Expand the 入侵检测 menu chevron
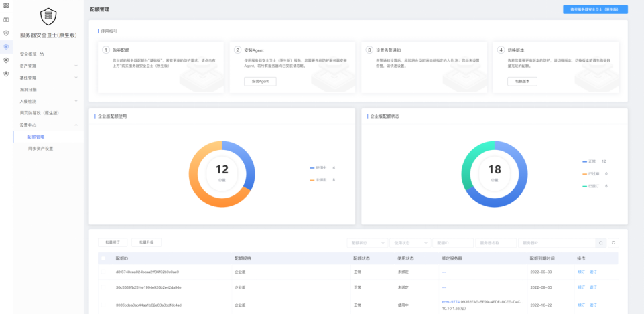Screen dimensions: 644x314 pos(76,101)
